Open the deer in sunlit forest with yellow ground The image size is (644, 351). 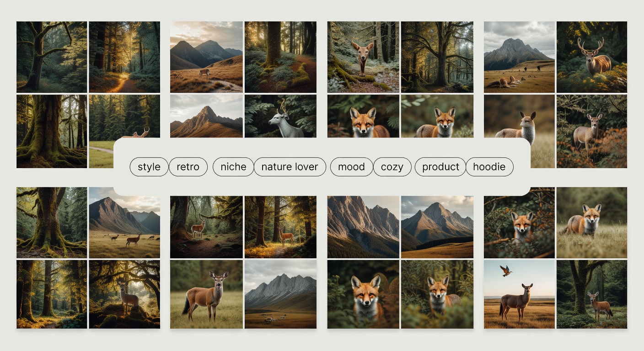click(280, 227)
